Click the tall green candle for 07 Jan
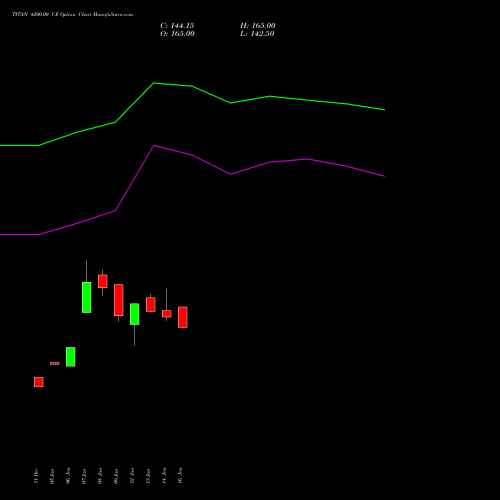 (x=87, y=297)
